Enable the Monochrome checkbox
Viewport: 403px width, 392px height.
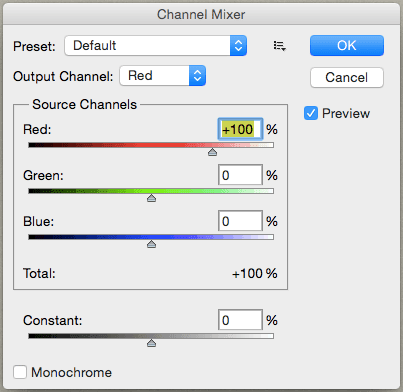(20, 372)
